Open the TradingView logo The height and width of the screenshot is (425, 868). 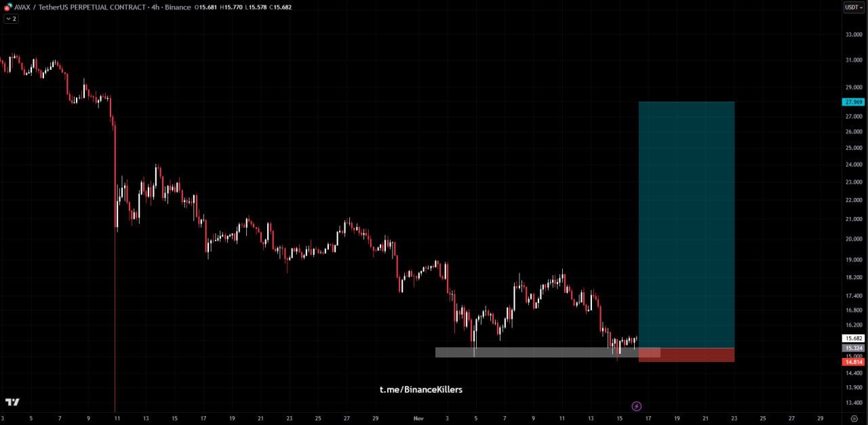click(x=12, y=402)
